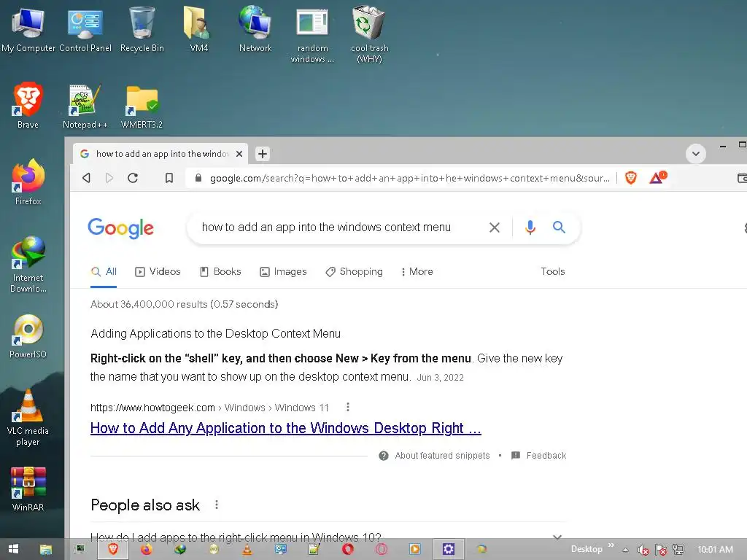Open the howtogeek result options dots
747x560 pixels.
pos(348,407)
